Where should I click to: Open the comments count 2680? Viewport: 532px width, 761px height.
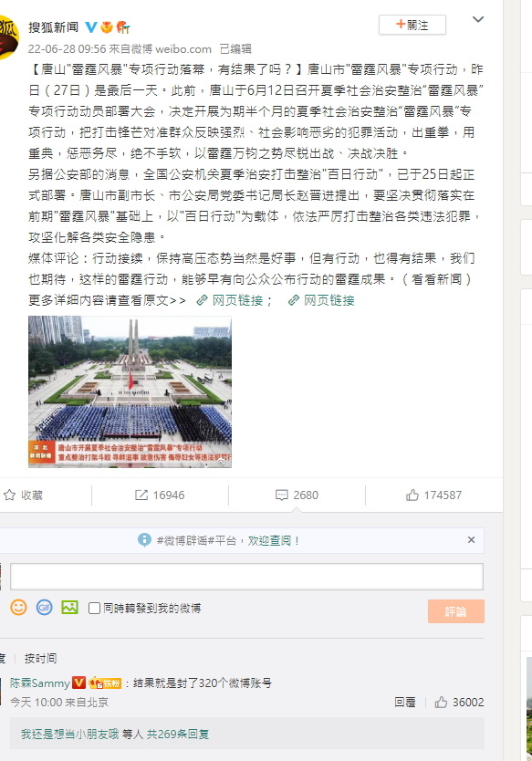297,495
